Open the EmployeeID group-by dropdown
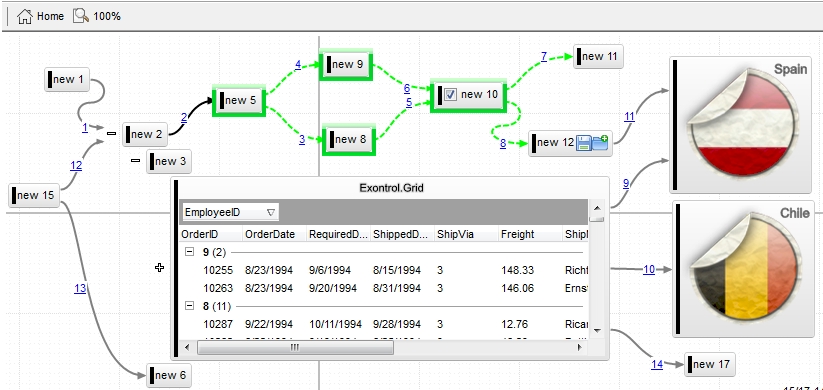Image resolution: width=823 pixels, height=390 pixels. pos(230,213)
